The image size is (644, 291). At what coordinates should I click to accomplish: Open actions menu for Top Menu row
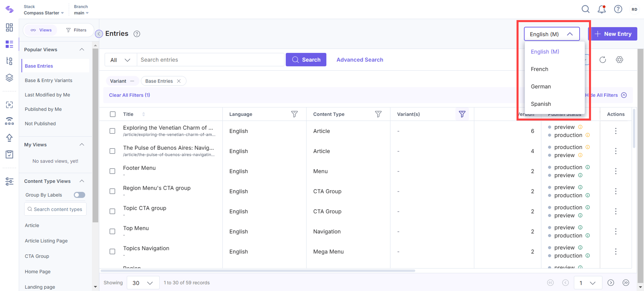[616, 231]
